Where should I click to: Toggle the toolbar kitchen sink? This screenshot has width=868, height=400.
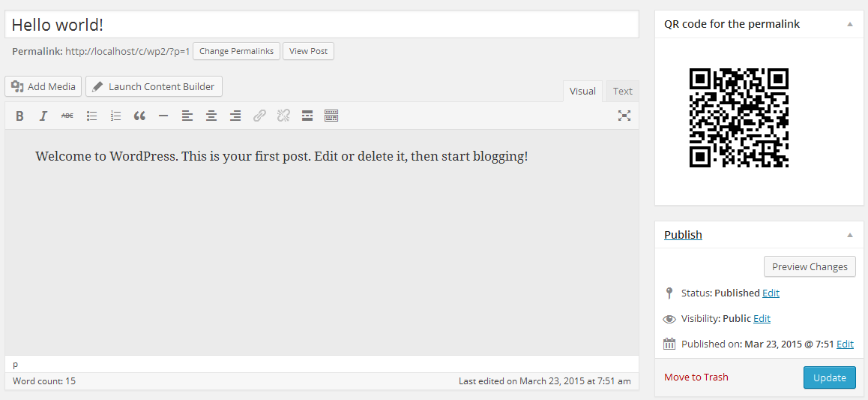pyautogui.click(x=331, y=116)
